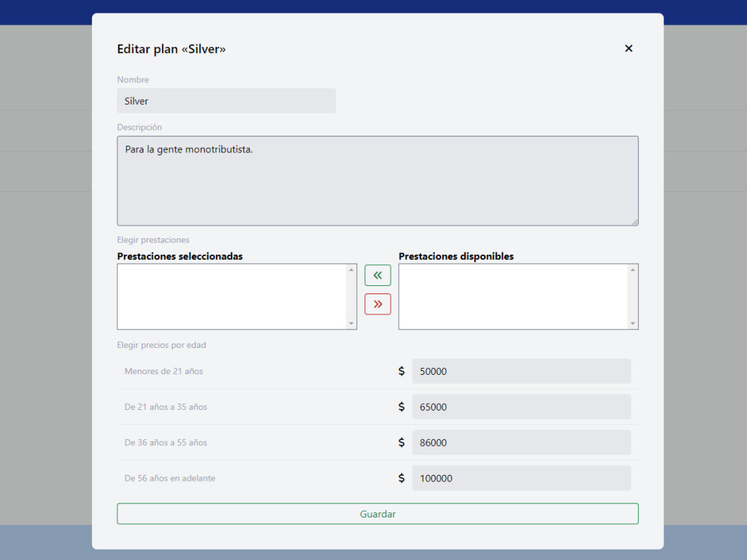
Task: Click the 'Prestaciones disponibles' heading
Action: click(456, 256)
